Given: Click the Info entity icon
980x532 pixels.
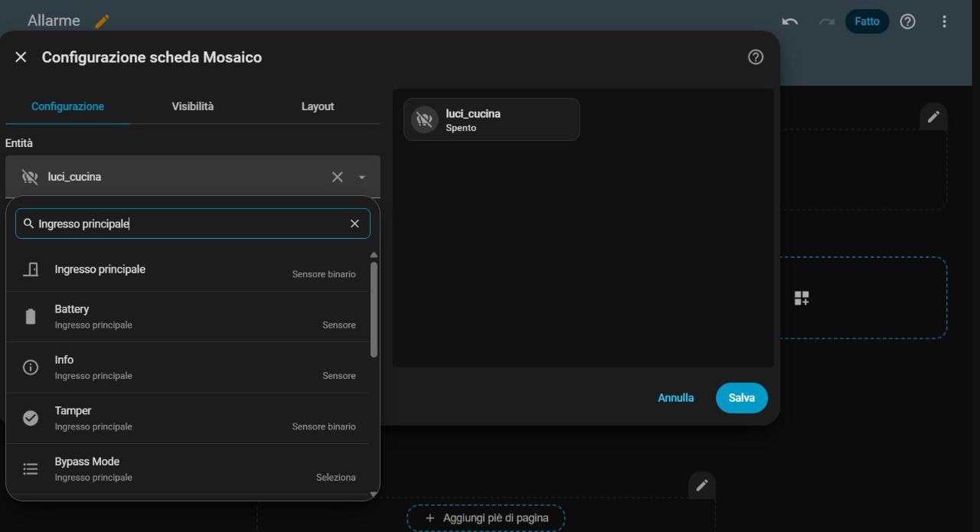Looking at the screenshot, I should click(31, 367).
